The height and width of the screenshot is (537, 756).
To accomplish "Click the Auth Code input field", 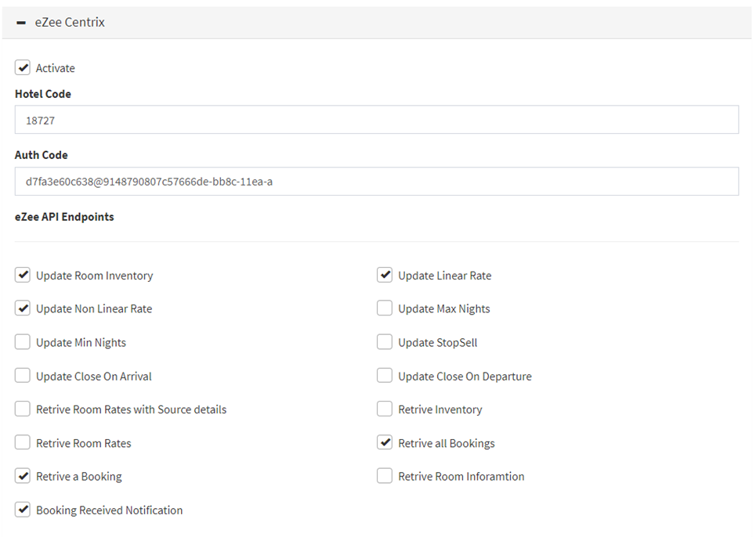I will (377, 182).
